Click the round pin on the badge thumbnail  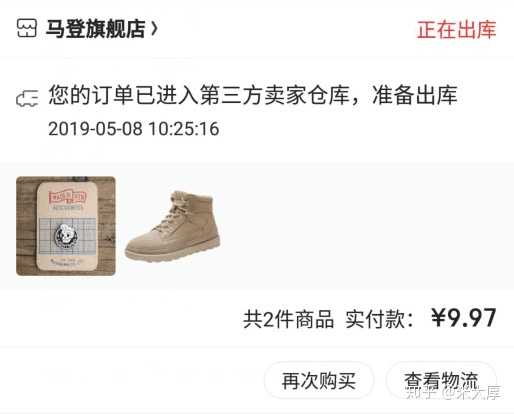coord(66,236)
